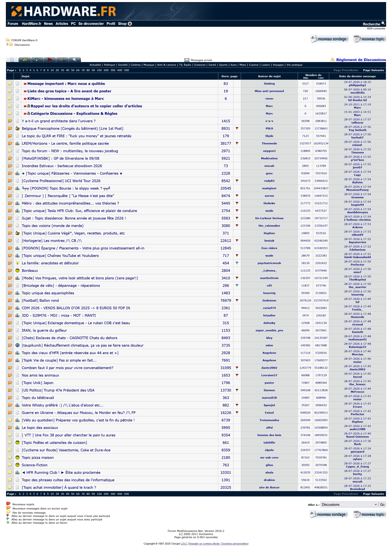Screen dimensions: 392x547
Task: Open search via the magnifier icon beside Recherche
Action: pos(383,23)
